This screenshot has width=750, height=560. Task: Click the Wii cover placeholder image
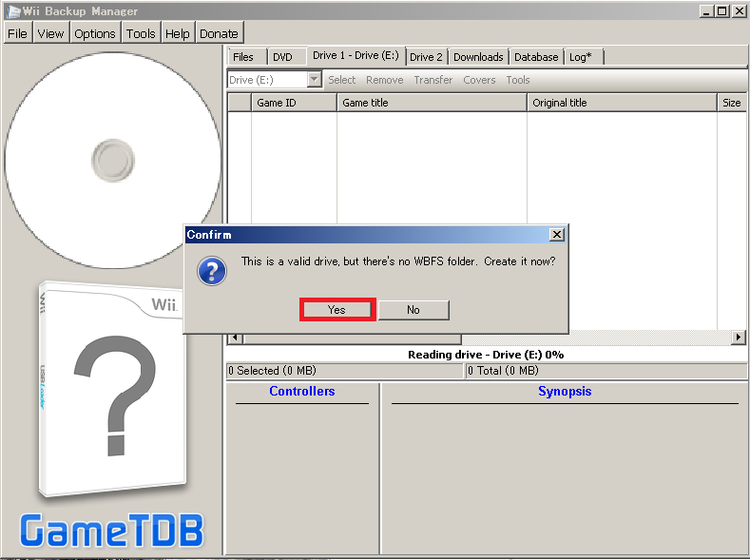coord(112,390)
